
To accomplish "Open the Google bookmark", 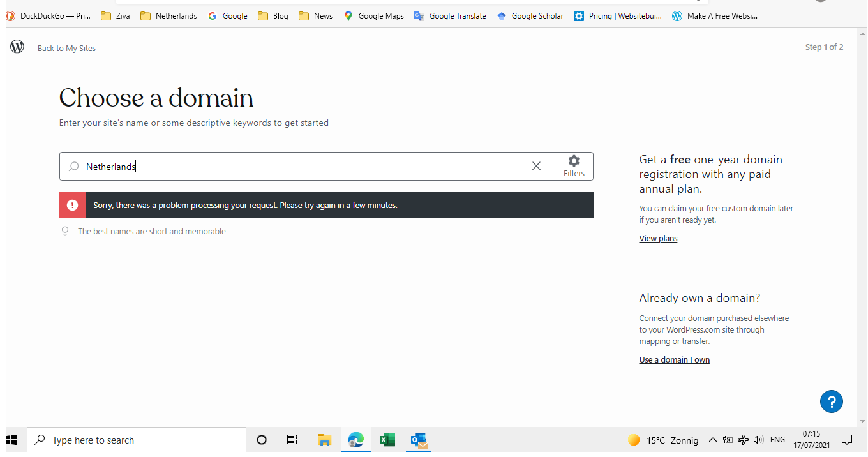I will pos(228,16).
